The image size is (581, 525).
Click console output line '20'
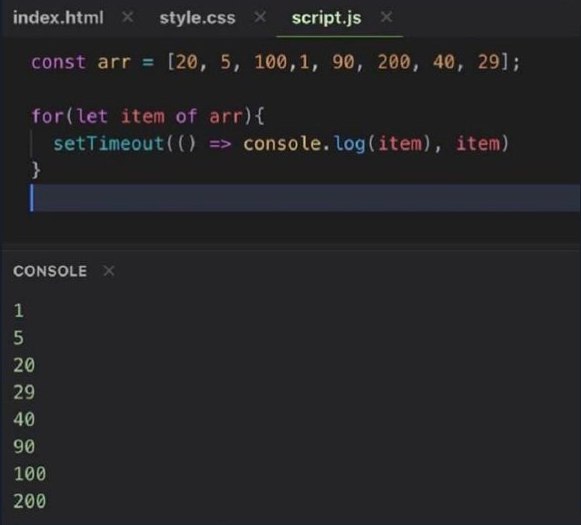pyautogui.click(x=24, y=365)
